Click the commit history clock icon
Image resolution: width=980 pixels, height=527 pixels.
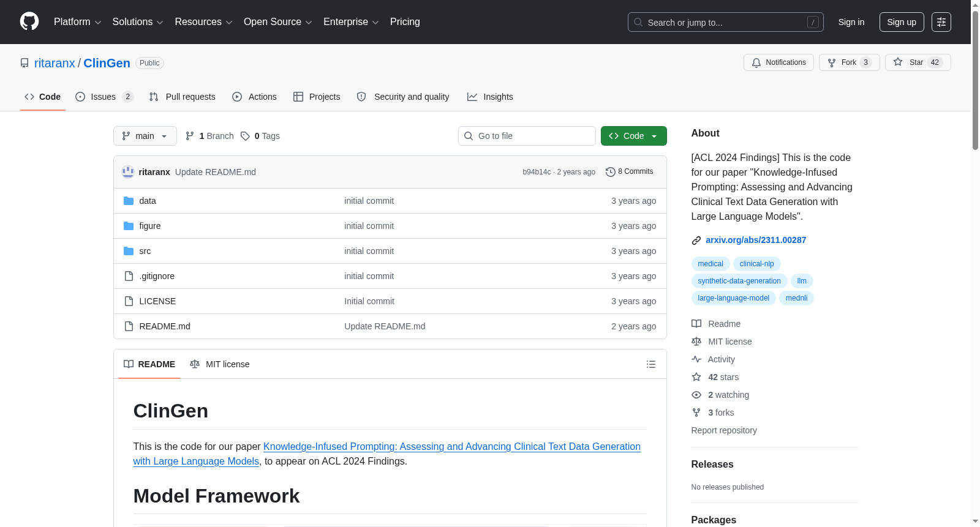tap(610, 172)
